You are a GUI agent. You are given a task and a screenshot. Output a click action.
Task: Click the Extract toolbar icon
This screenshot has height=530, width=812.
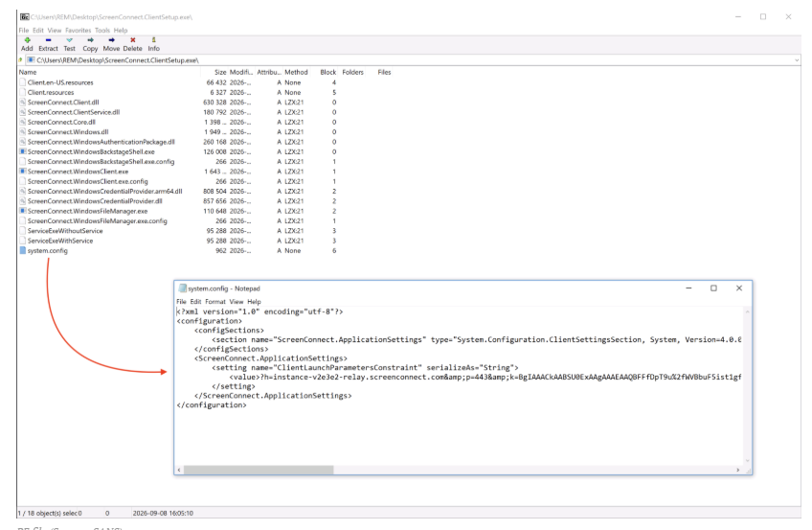48,40
